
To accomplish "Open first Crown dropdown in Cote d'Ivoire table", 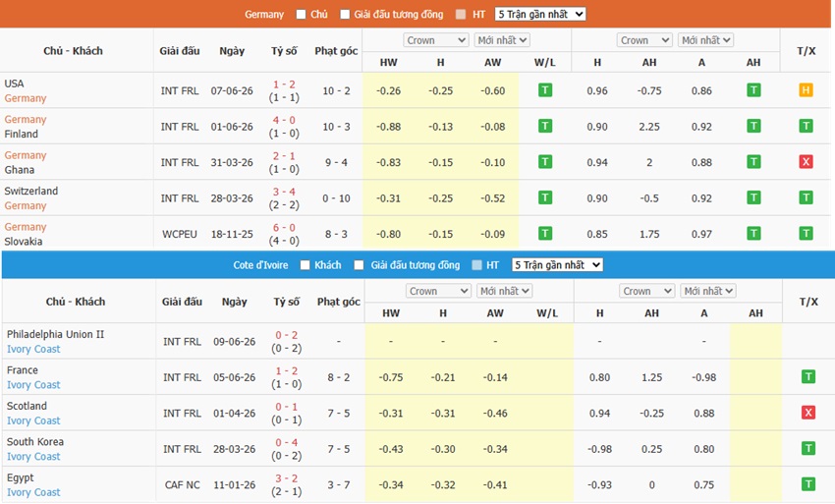I will 438,291.
